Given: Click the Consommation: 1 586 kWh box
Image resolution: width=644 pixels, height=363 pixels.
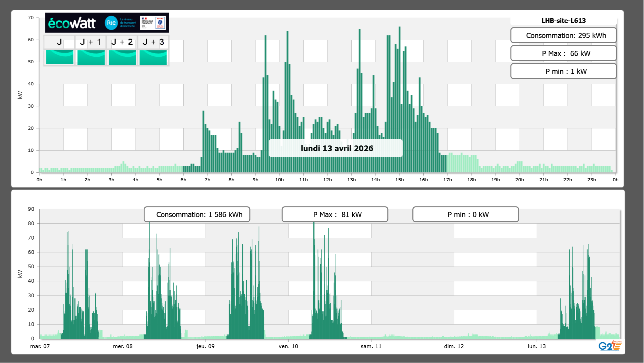Looking at the screenshot, I should [x=197, y=214].
